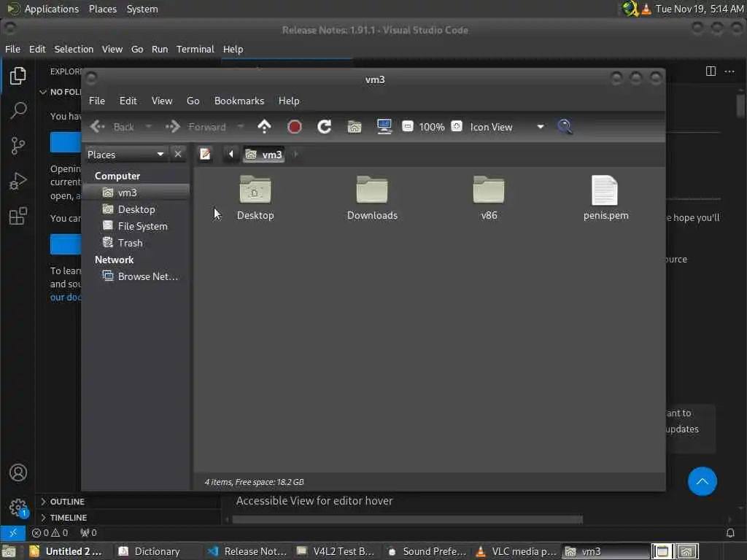Click errors and warnings count in status bar
The height and width of the screenshot is (560, 747).
click(50, 532)
